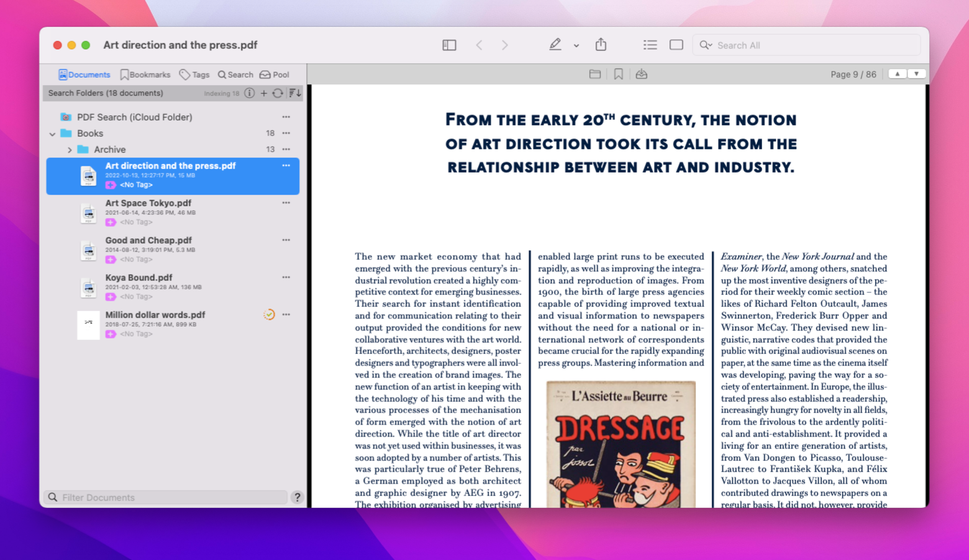Click the Koya Bound PDF file icon
This screenshot has width=969, height=560.
tap(88, 287)
